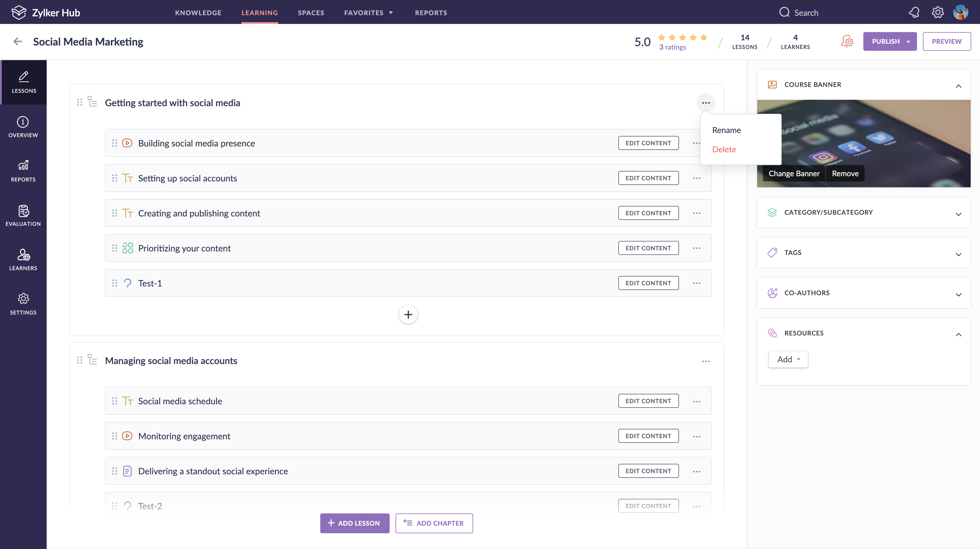980x549 pixels.
Task: Collapse the Course Banner panel
Action: coord(958,86)
